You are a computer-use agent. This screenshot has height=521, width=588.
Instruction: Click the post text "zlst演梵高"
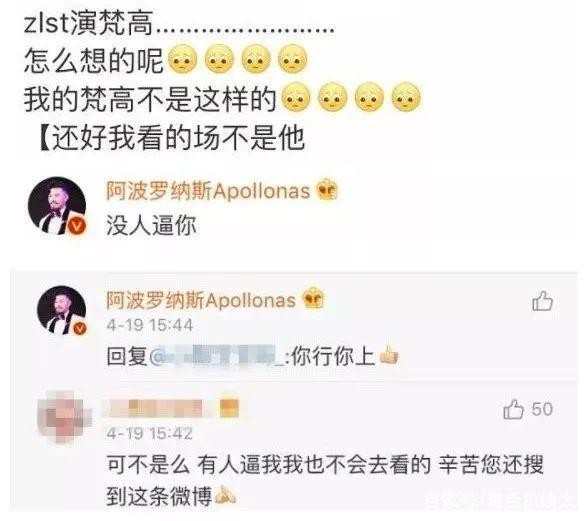coord(89,23)
